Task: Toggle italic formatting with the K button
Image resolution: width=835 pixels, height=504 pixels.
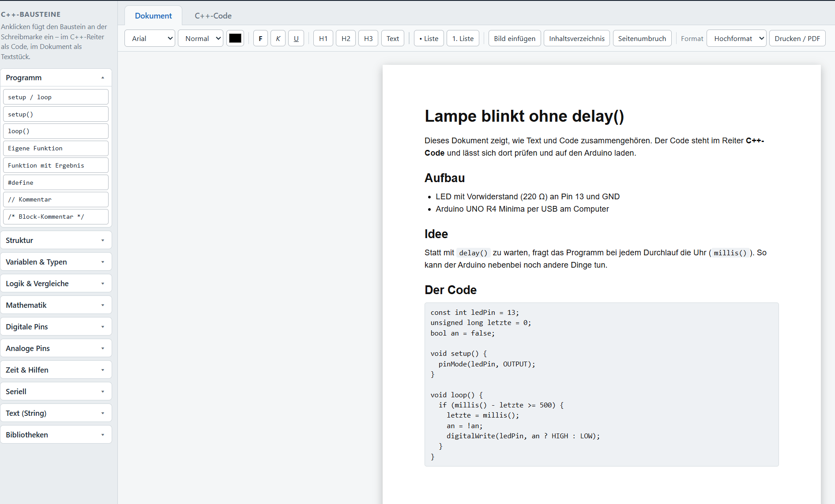Action: point(278,38)
